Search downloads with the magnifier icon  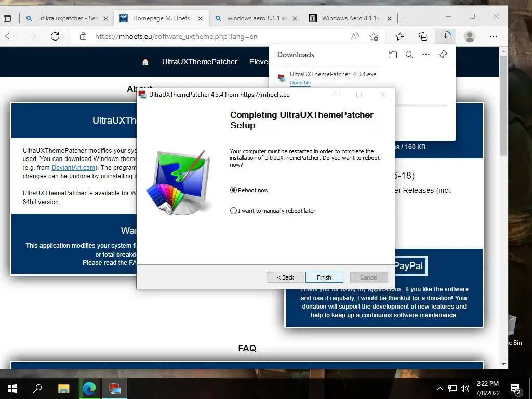(409, 55)
